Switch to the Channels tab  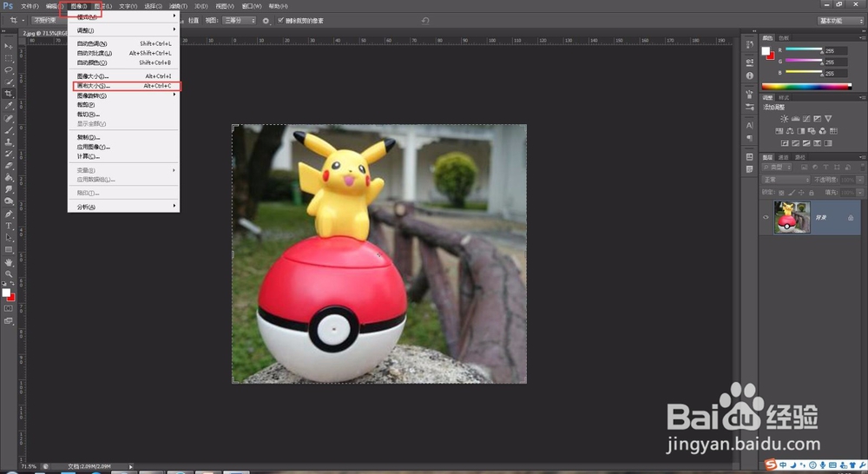click(784, 157)
